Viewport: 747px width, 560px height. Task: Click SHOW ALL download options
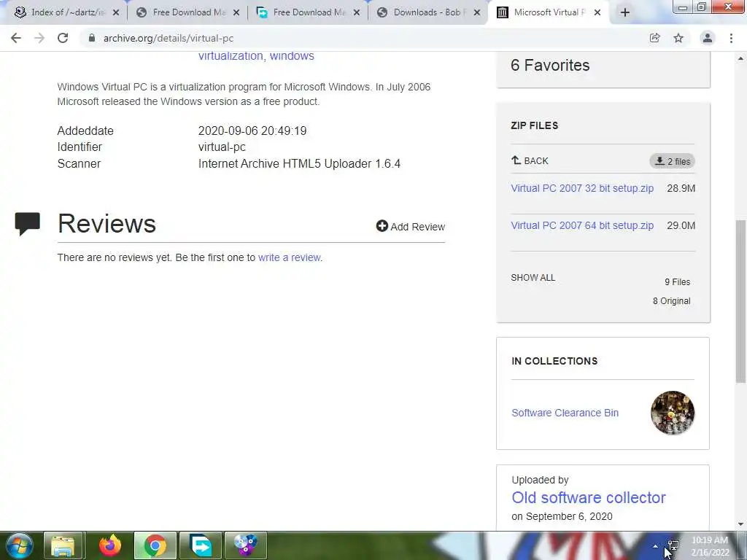[533, 278]
